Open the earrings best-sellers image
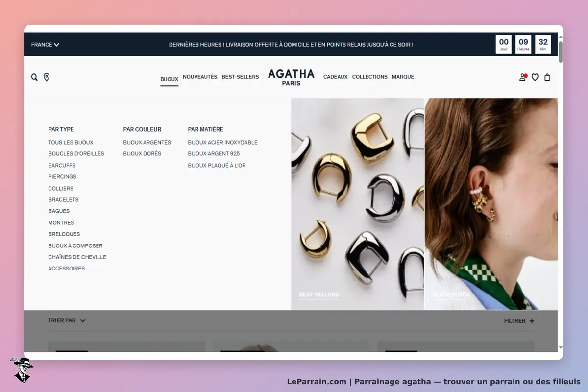The image size is (588, 392). pyautogui.click(x=358, y=204)
